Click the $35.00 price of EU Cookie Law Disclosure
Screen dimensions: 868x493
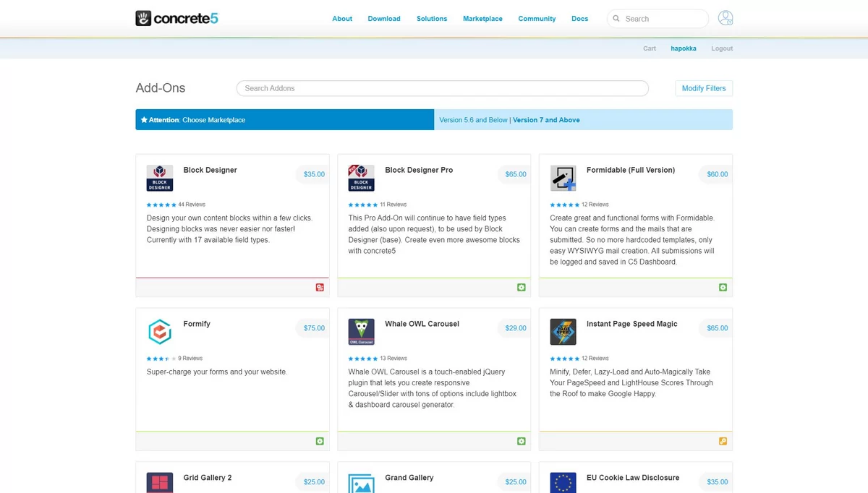pyautogui.click(x=718, y=482)
